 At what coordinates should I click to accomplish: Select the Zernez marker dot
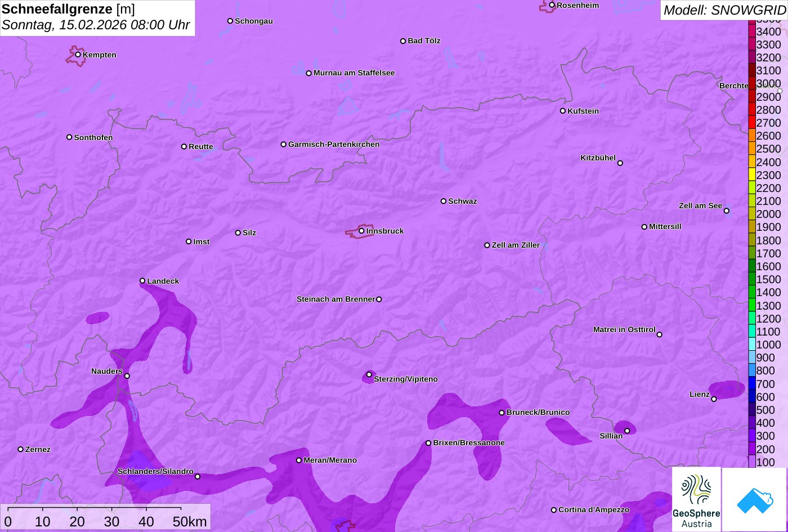click(x=21, y=449)
